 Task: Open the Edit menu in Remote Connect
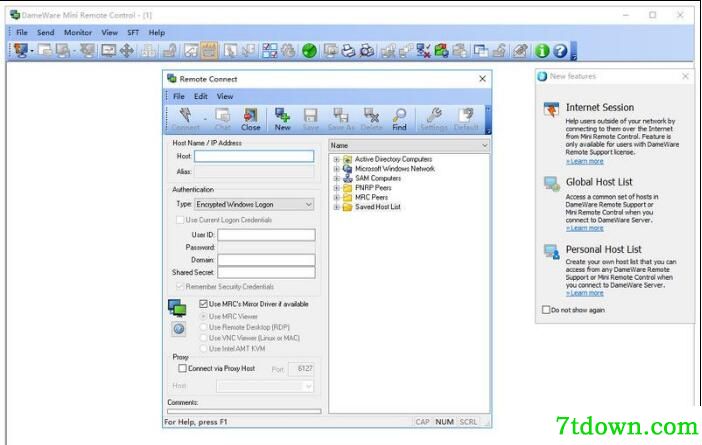201,96
